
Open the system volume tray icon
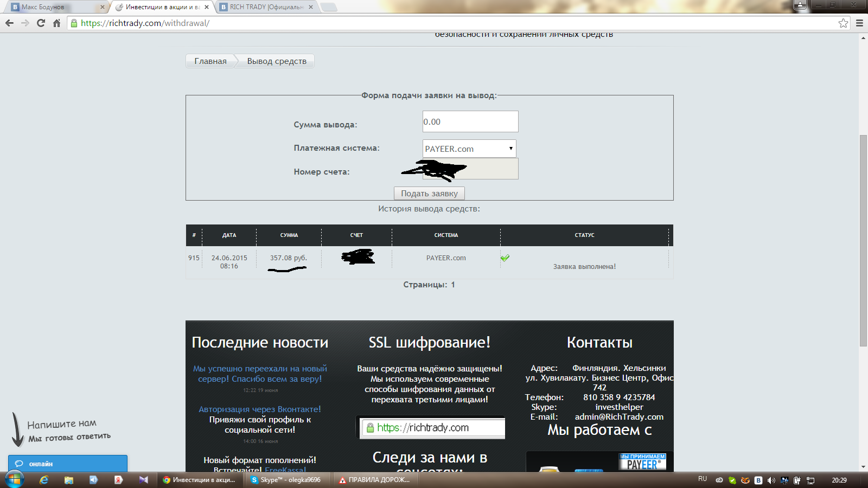tap(771, 480)
